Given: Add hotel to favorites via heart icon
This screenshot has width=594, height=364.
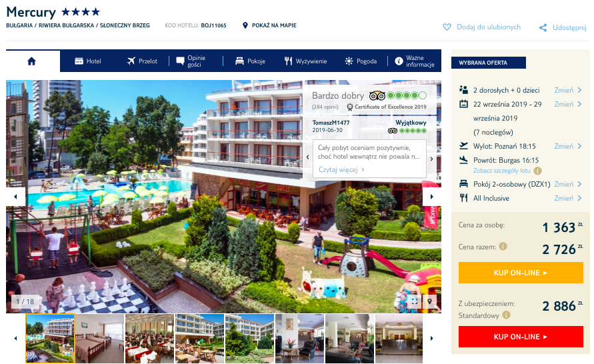Looking at the screenshot, I should 447,27.
